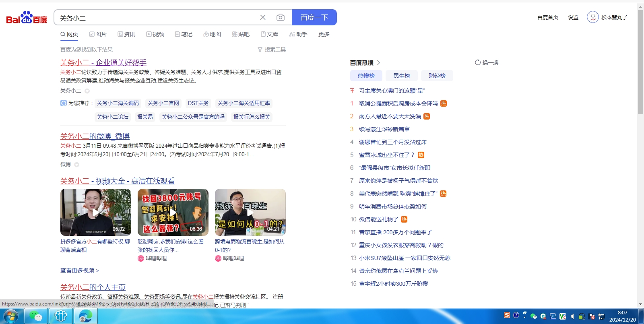Switch to the 地图 tab
This screenshot has height=324, width=644.
(x=212, y=34)
